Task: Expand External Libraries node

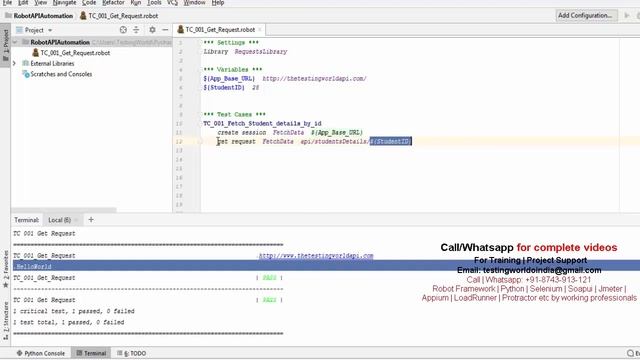Action: [15, 63]
